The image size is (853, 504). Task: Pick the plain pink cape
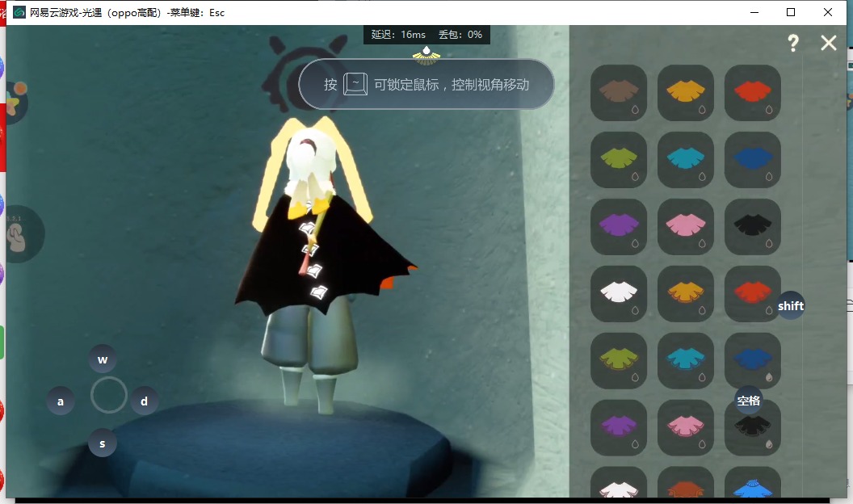pyautogui.click(x=686, y=227)
